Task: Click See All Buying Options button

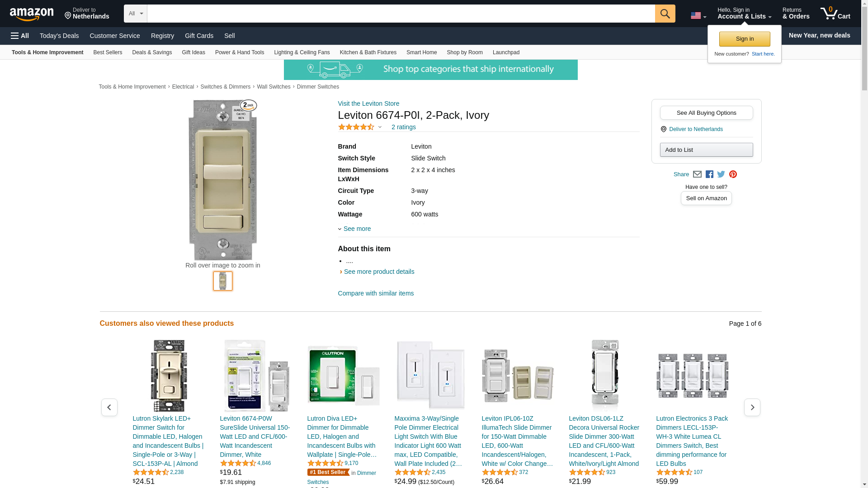Action: [x=706, y=113]
